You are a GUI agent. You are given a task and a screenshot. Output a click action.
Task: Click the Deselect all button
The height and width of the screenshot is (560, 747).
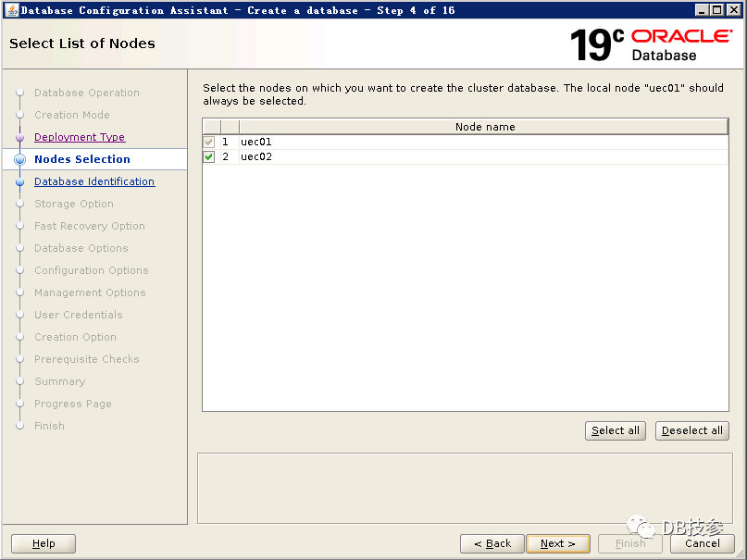pos(691,431)
